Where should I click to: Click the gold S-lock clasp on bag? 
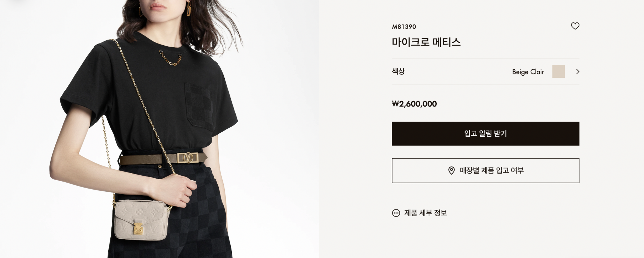[x=138, y=228]
